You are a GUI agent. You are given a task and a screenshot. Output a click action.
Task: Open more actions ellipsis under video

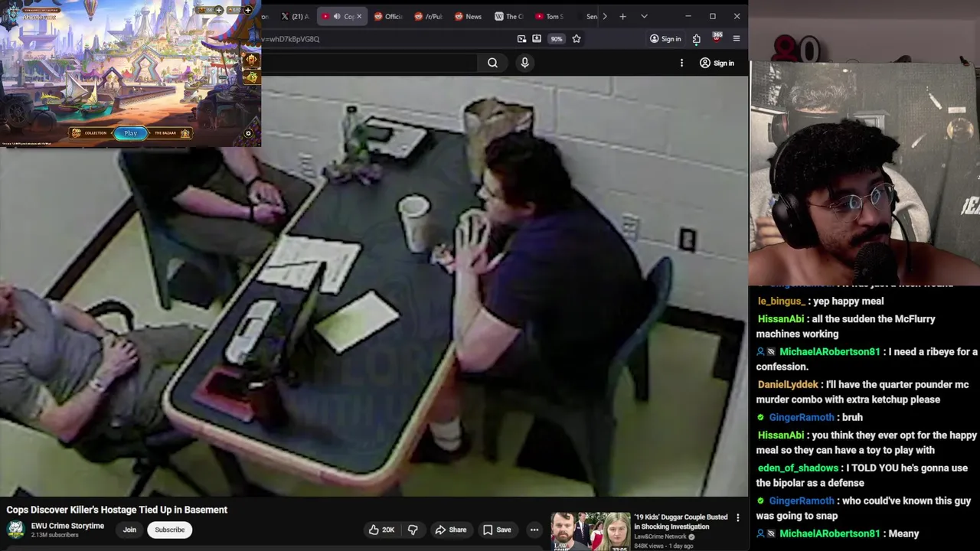coord(534,530)
